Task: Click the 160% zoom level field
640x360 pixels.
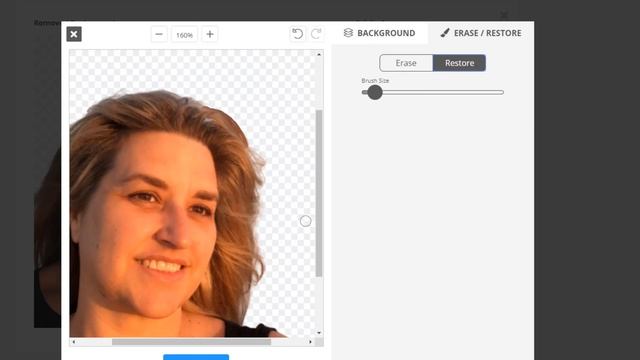Action: (184, 35)
